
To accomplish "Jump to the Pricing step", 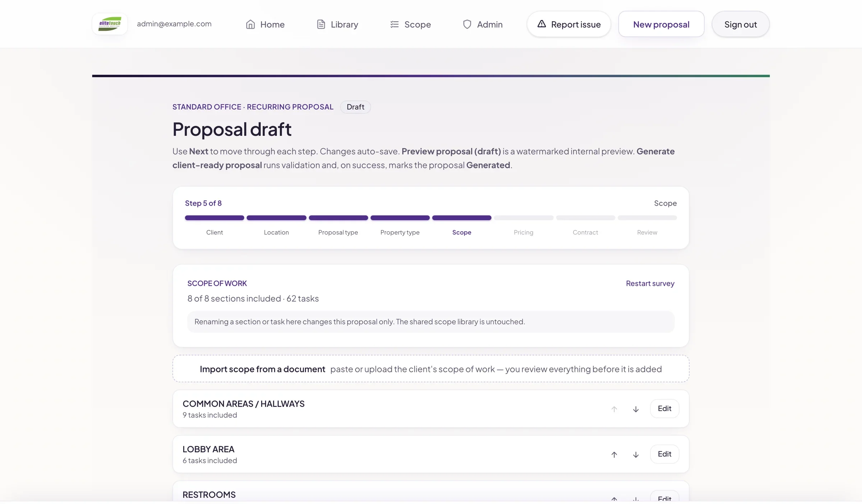I will pyautogui.click(x=523, y=232).
